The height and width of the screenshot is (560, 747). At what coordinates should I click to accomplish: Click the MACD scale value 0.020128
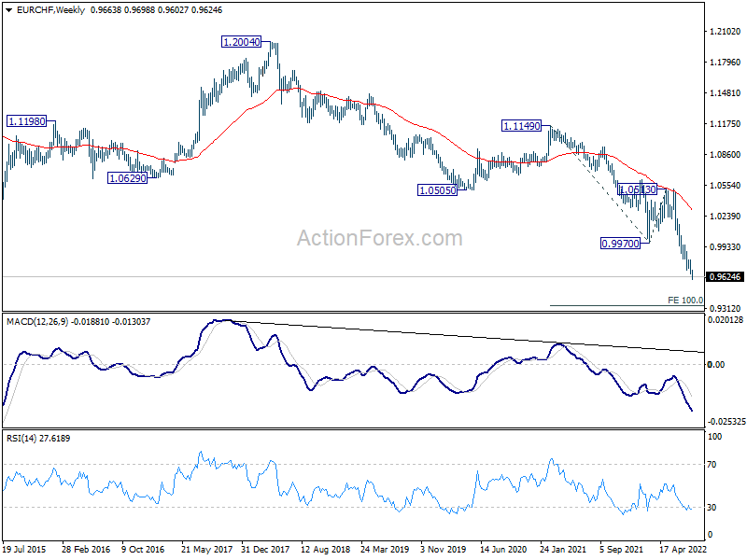coord(726,320)
